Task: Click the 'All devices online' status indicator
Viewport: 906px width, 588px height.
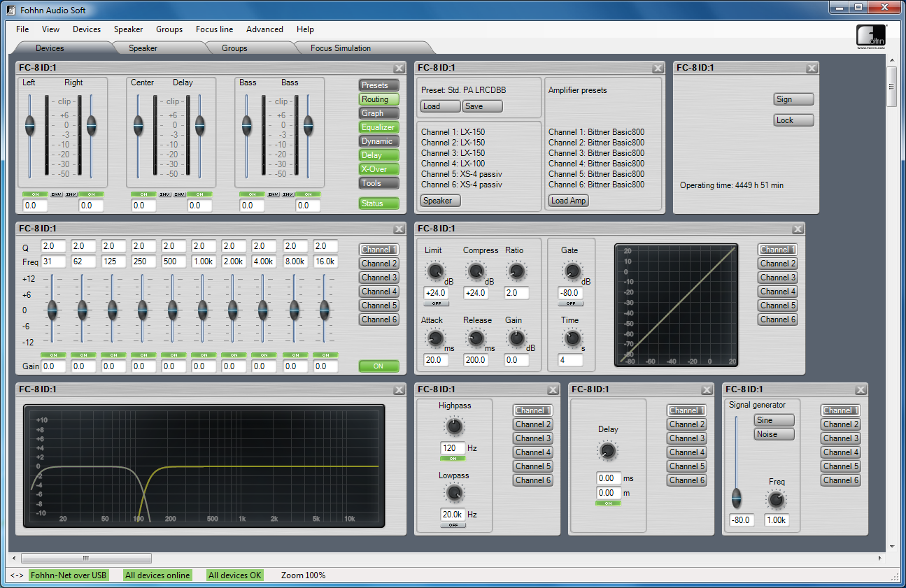Action: click(157, 575)
